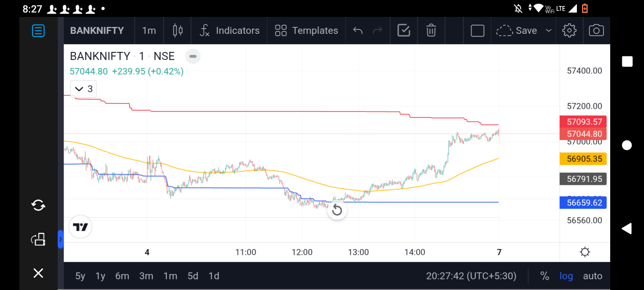Tap the low battery status icon
The height and width of the screenshot is (290, 644).
pos(585,8)
